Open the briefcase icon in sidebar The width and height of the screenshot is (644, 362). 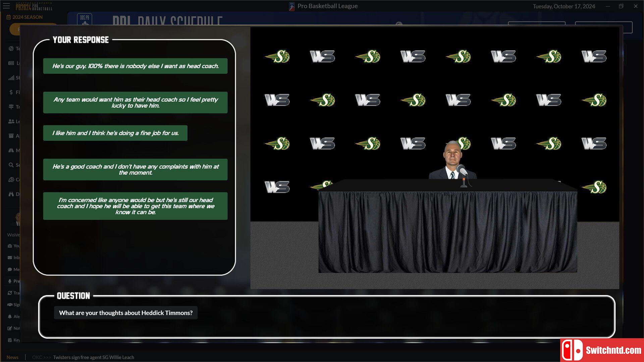[10, 246]
